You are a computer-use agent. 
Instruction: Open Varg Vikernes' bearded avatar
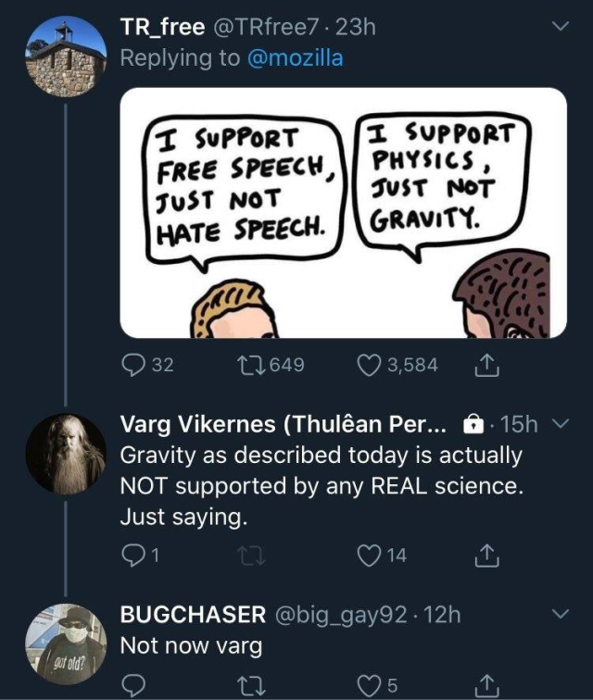64,452
